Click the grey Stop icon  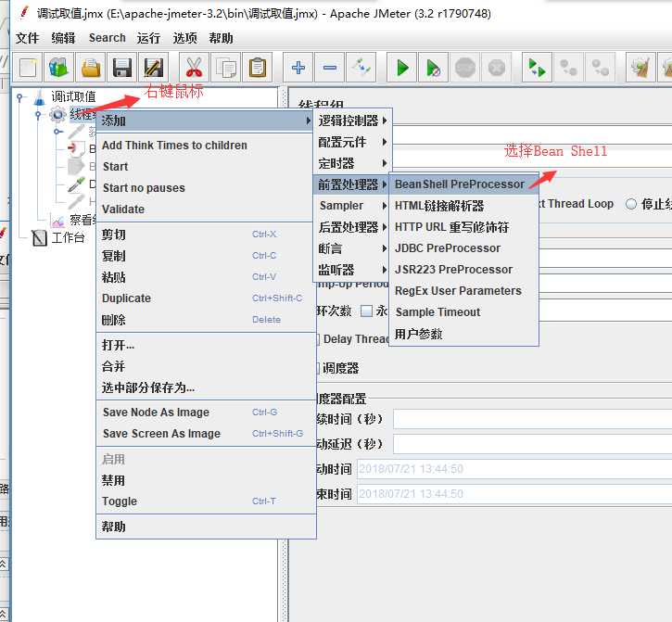tap(465, 68)
